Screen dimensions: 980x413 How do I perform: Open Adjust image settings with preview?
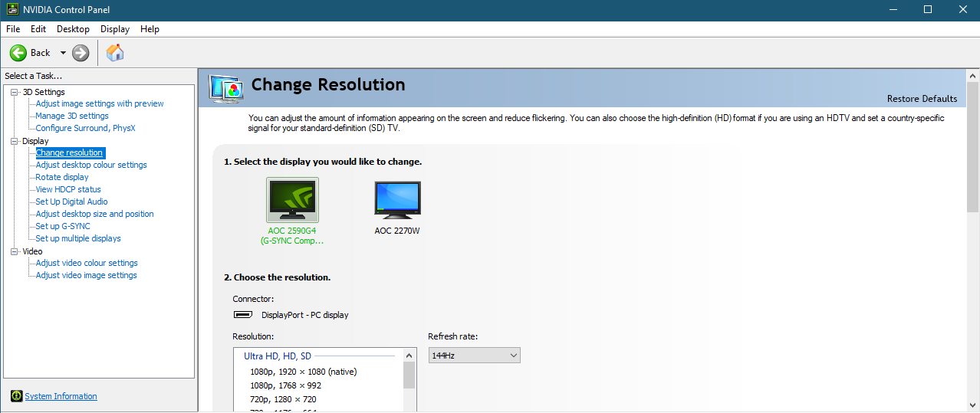100,103
